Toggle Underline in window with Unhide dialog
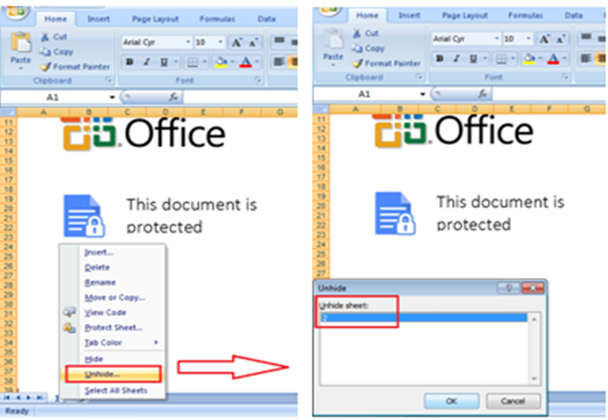 [x=473, y=59]
